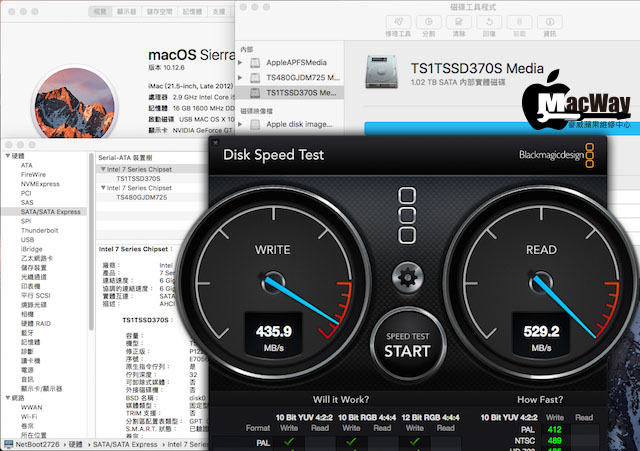
Task: Select 平行 SCSI in hardware list
Action: point(36,295)
